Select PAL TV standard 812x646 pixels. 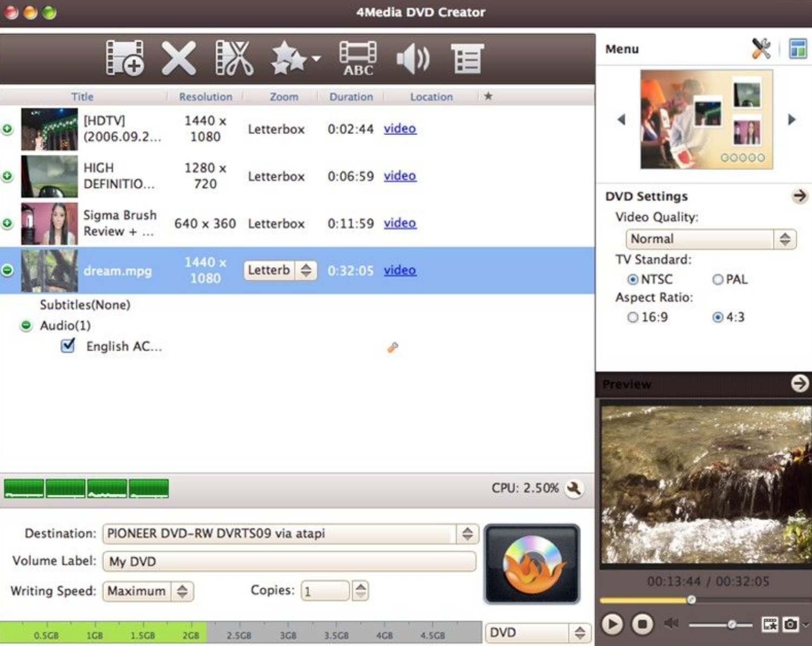point(718,280)
